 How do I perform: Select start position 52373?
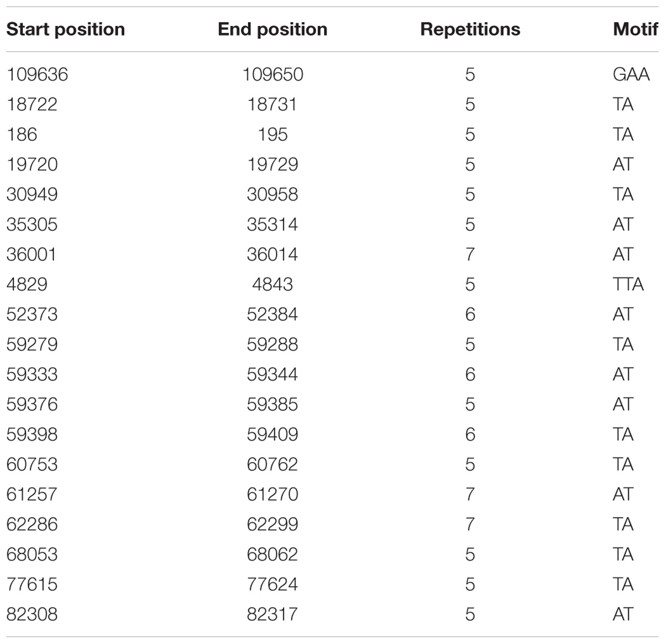32,314
